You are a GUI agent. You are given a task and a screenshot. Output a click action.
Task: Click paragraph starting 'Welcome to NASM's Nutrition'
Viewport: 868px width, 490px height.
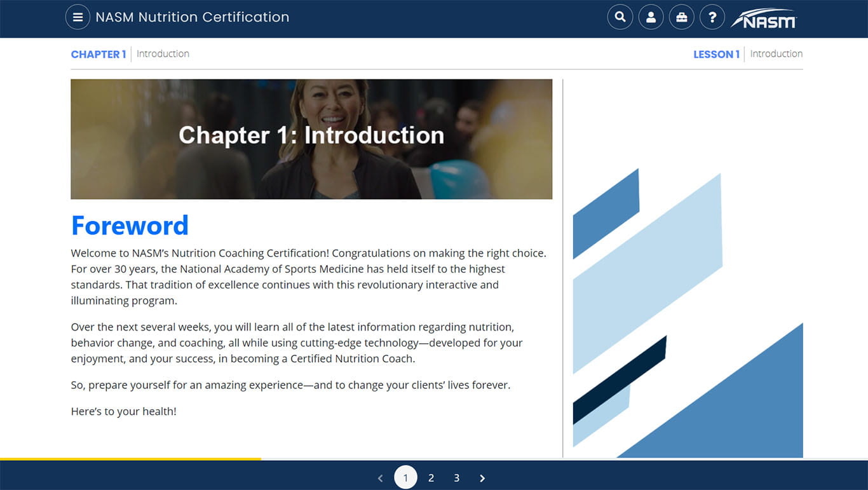(309, 276)
